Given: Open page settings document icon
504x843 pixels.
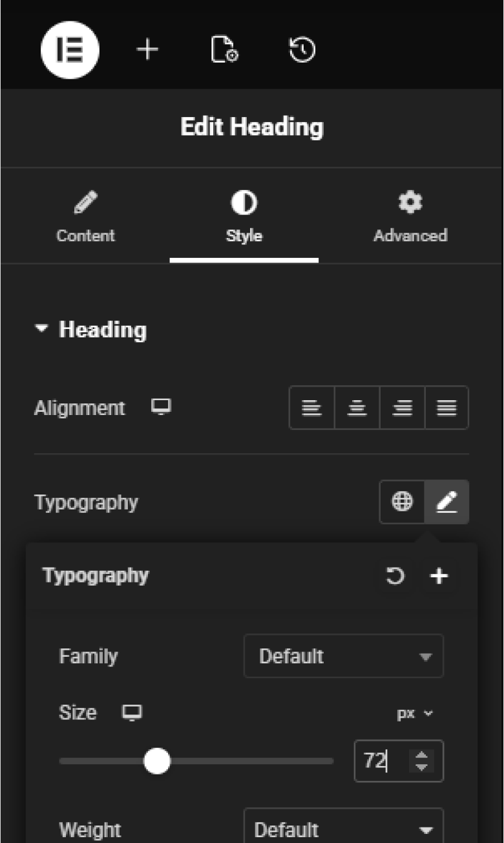Looking at the screenshot, I should point(224,50).
